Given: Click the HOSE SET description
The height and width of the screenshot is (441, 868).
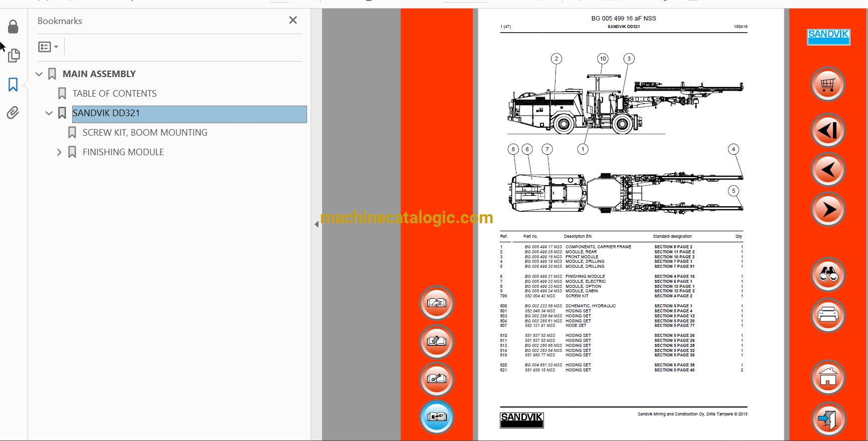Looking at the screenshot, I should [x=576, y=325].
